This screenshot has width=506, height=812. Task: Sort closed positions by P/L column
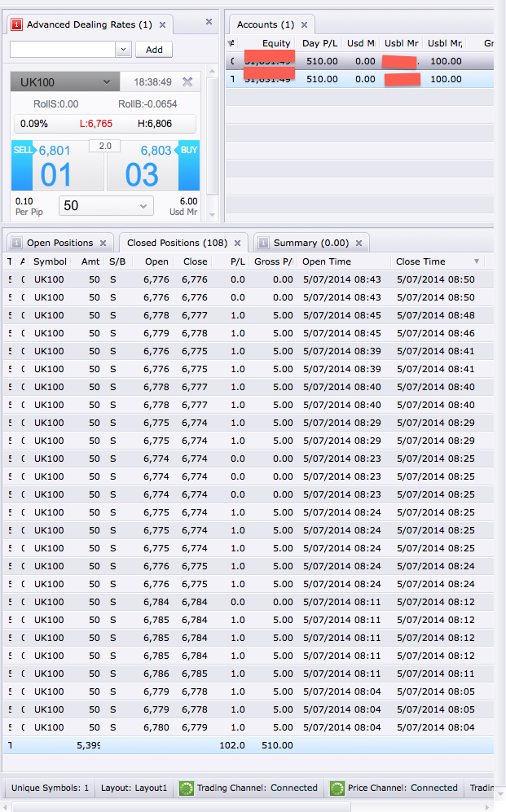click(238, 261)
